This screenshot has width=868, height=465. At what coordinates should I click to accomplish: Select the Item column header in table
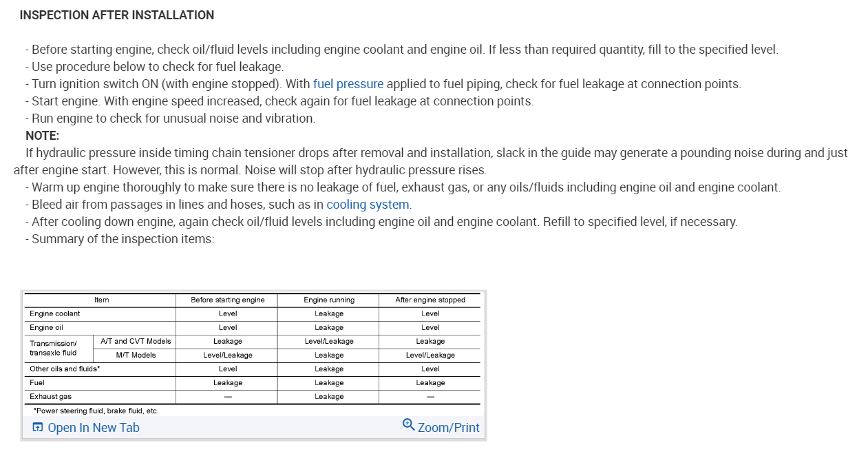101,300
